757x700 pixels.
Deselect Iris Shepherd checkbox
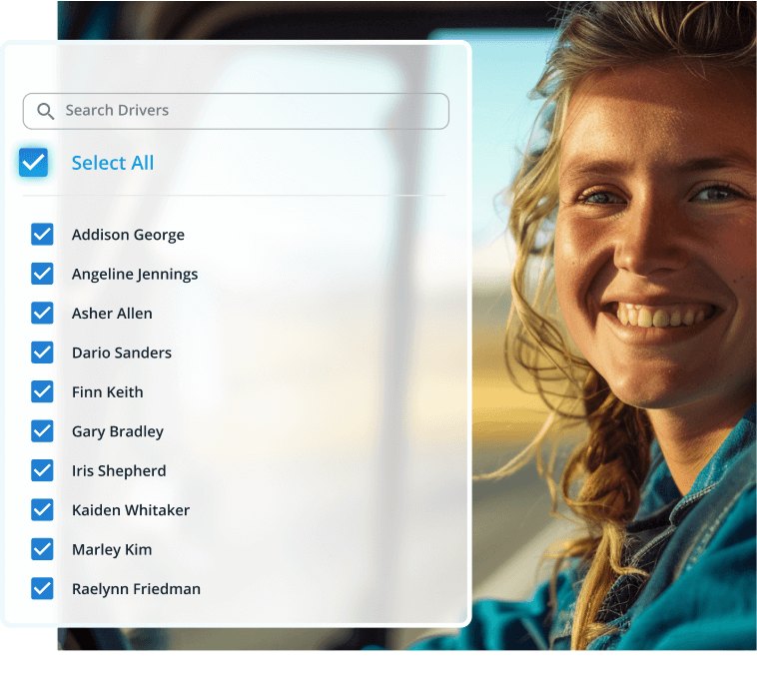42,470
